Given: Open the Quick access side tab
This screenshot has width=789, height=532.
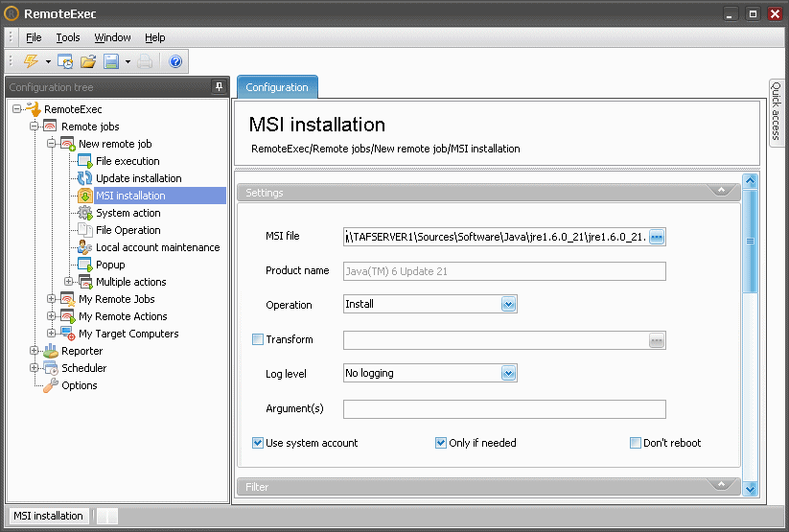Looking at the screenshot, I should point(776,112).
